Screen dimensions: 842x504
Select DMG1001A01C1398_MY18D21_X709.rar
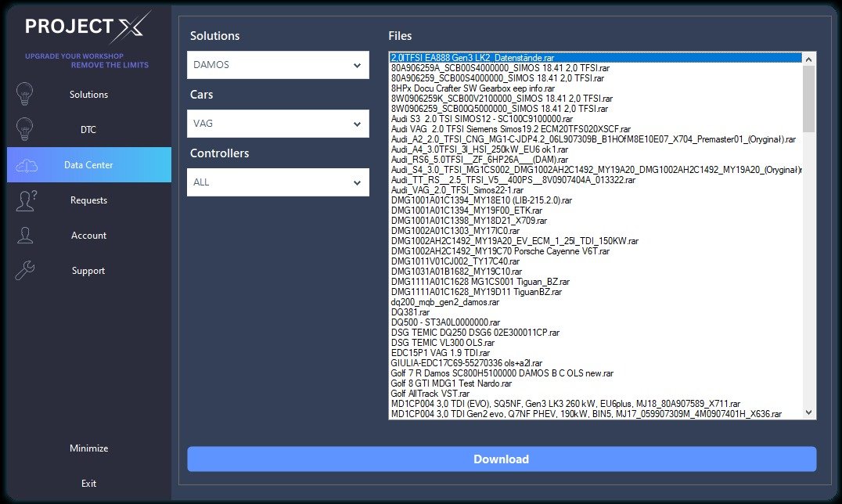[x=596, y=221]
